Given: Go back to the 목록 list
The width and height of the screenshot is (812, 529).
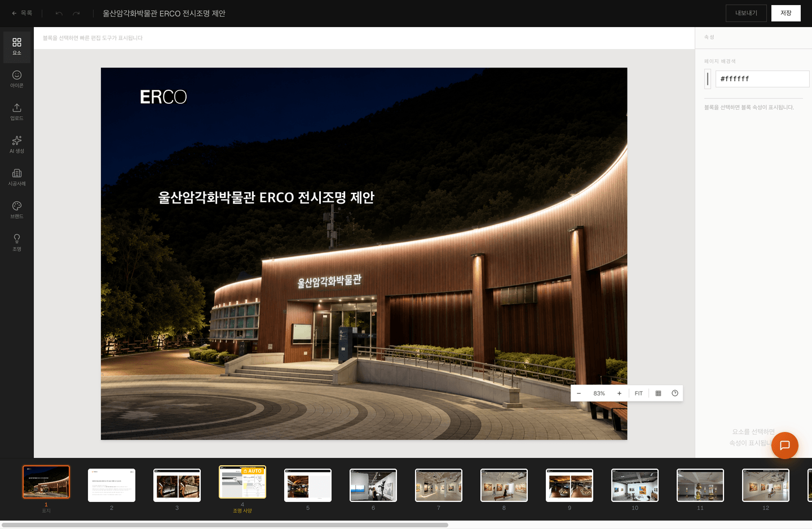Looking at the screenshot, I should (x=22, y=13).
